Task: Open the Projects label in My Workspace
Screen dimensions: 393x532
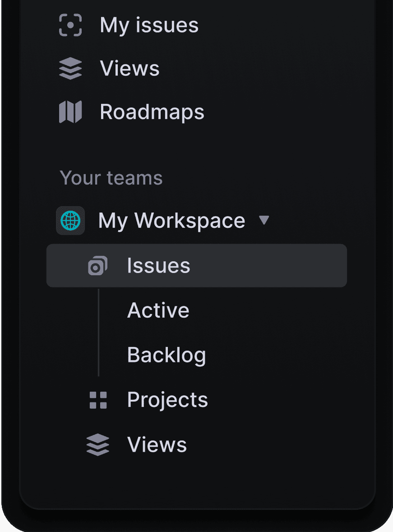Action: pos(167,400)
